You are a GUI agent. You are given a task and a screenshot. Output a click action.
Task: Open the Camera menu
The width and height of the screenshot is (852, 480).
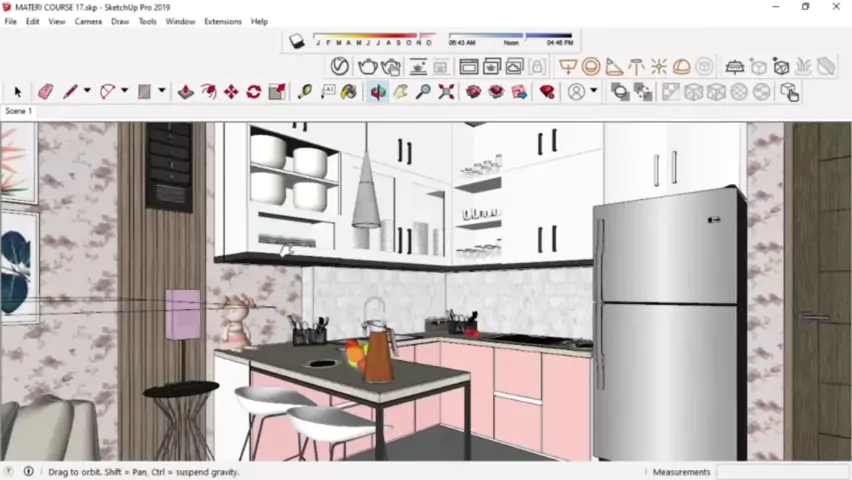tap(88, 21)
